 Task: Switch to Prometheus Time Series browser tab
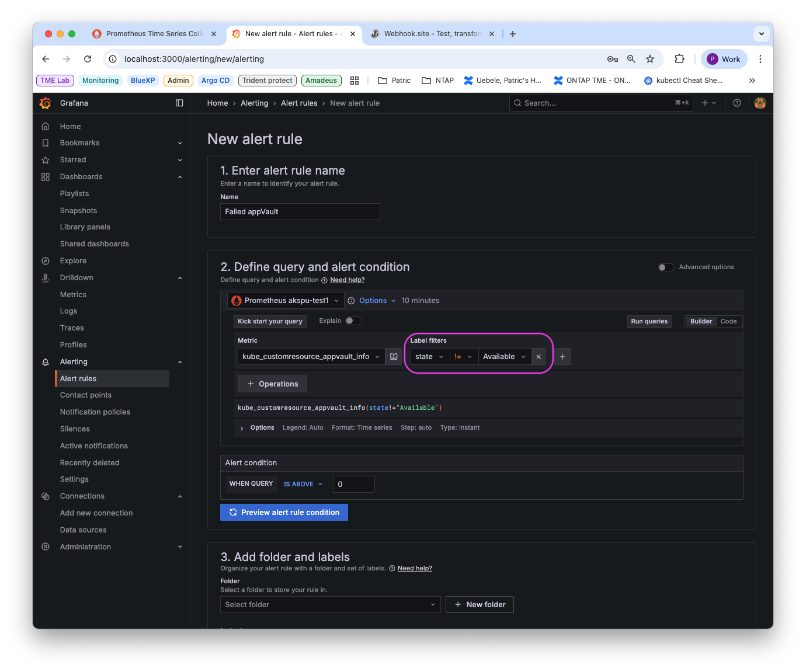155,34
